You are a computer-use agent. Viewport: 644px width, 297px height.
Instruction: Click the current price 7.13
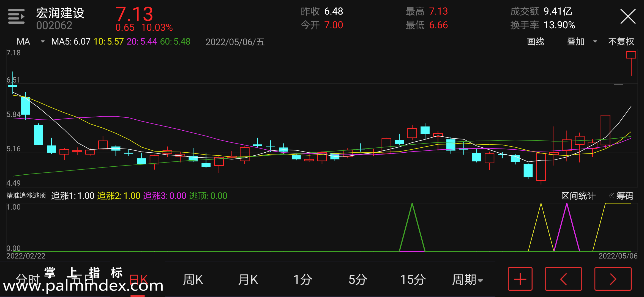[x=134, y=14]
